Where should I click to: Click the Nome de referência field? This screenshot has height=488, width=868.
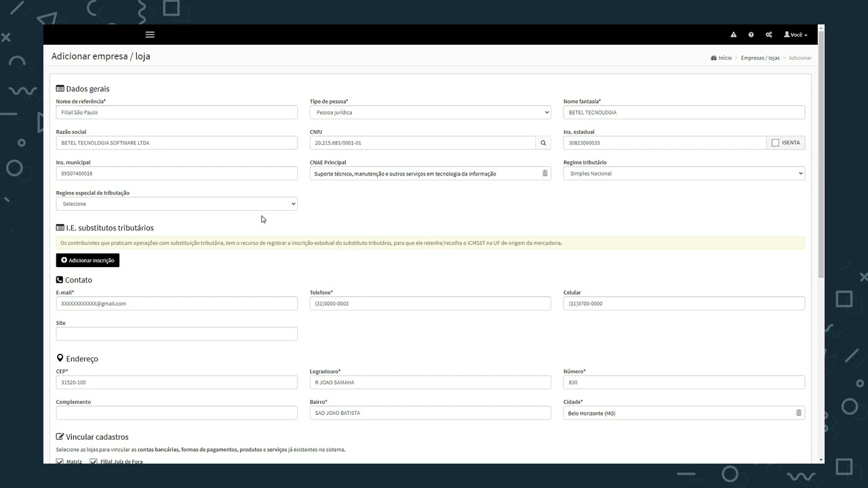pyautogui.click(x=177, y=113)
